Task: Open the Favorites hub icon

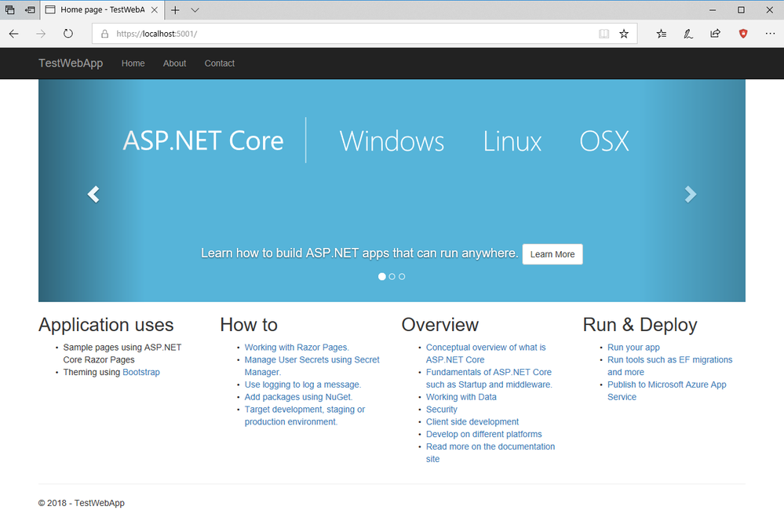Action: [662, 34]
